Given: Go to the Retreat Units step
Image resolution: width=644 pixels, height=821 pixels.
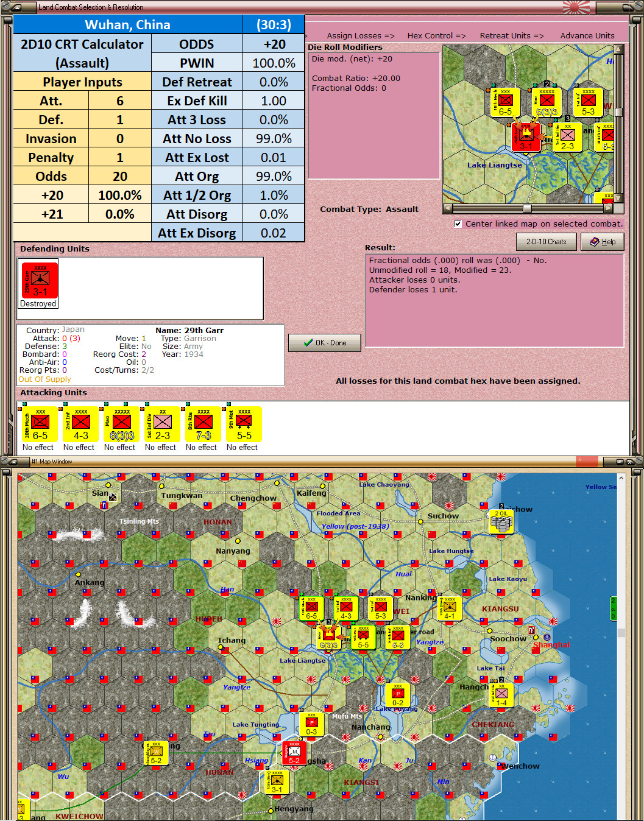Looking at the screenshot, I should click(512, 35).
